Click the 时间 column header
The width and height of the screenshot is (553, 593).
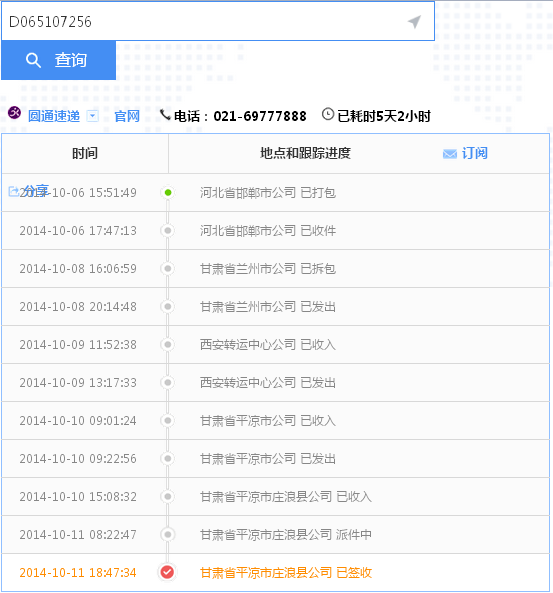coord(85,153)
